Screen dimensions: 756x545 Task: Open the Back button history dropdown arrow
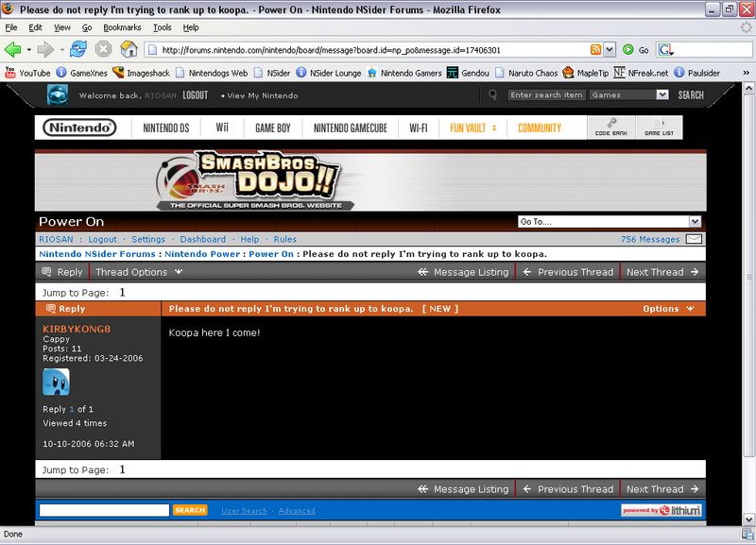pyautogui.click(x=29, y=50)
